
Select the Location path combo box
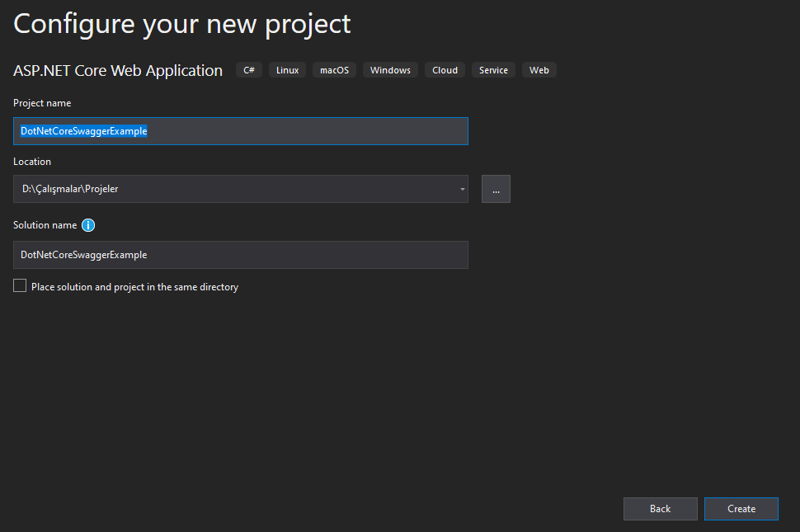click(x=240, y=189)
